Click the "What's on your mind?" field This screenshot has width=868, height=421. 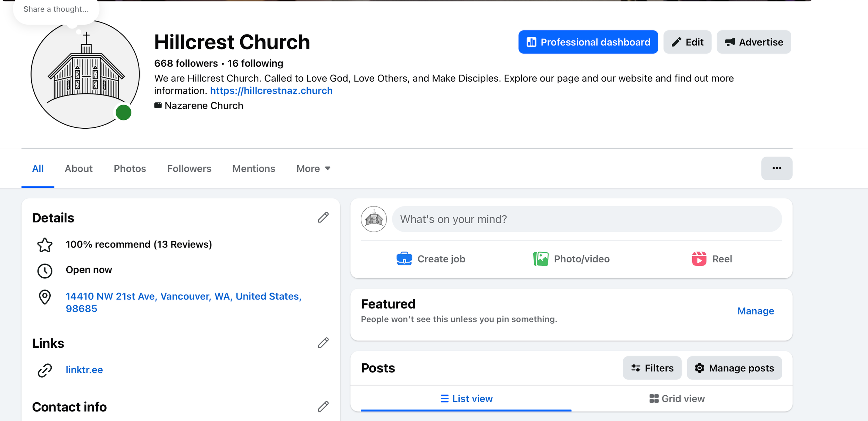pos(586,219)
